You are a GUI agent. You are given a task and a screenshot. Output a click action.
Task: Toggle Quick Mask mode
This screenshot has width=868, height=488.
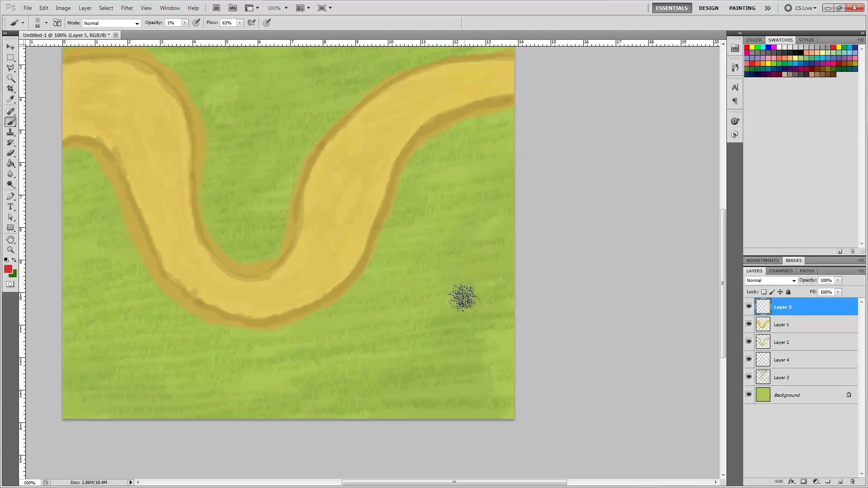pos(10,284)
